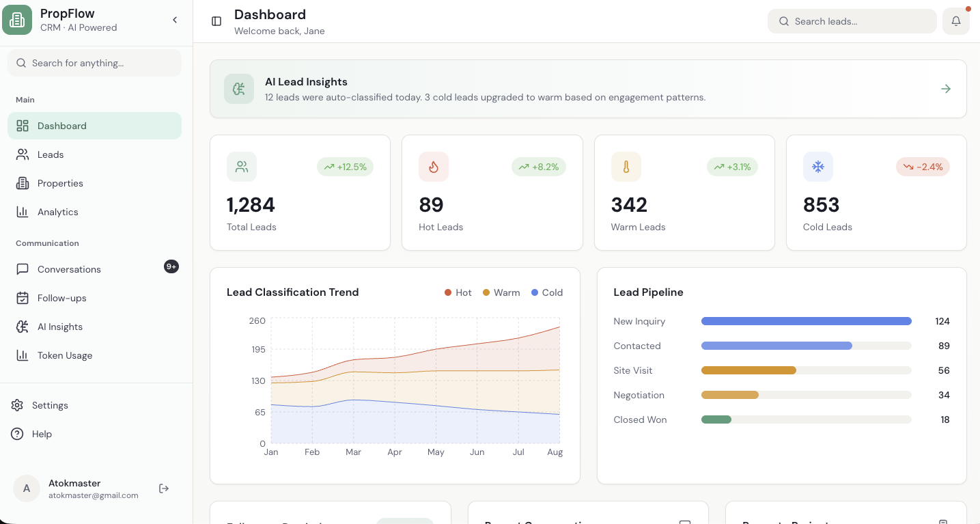Screen dimensions: 980x524
Task: Click the atokmaster@gmail.com email text
Action: tap(94, 495)
